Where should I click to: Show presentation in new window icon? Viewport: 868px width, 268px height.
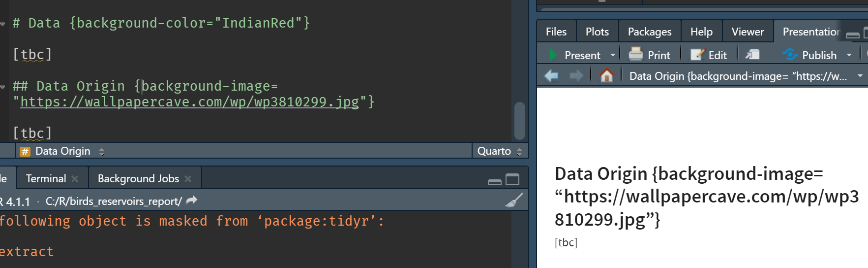(752, 55)
